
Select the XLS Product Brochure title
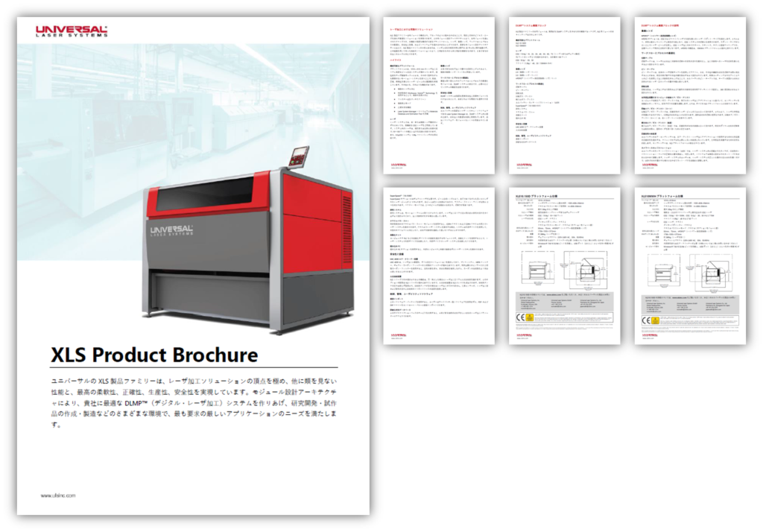coord(154,355)
